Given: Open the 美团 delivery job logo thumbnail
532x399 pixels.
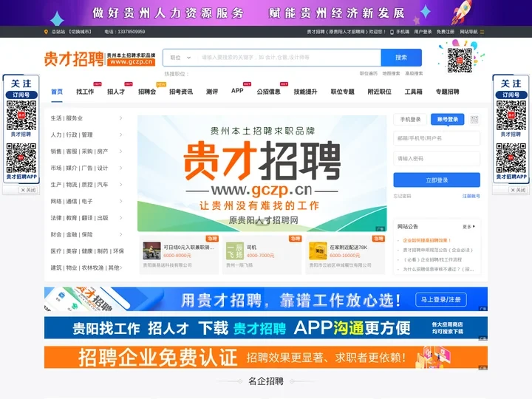Looking at the screenshot, I should pos(318,250).
